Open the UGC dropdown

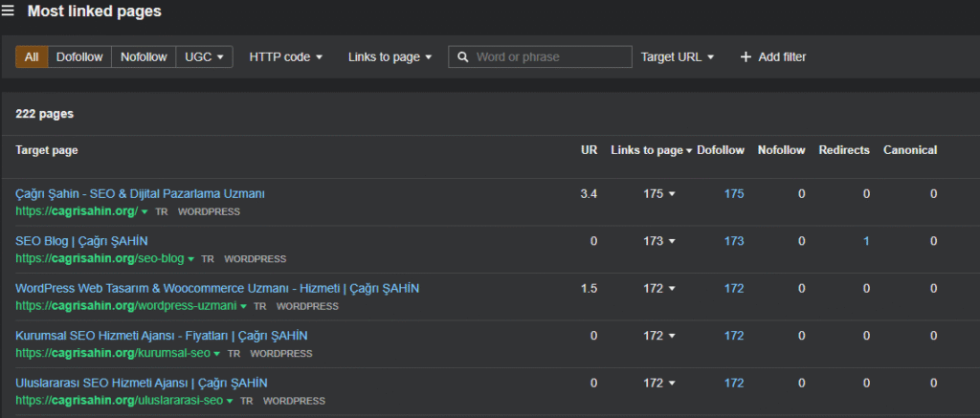click(205, 56)
